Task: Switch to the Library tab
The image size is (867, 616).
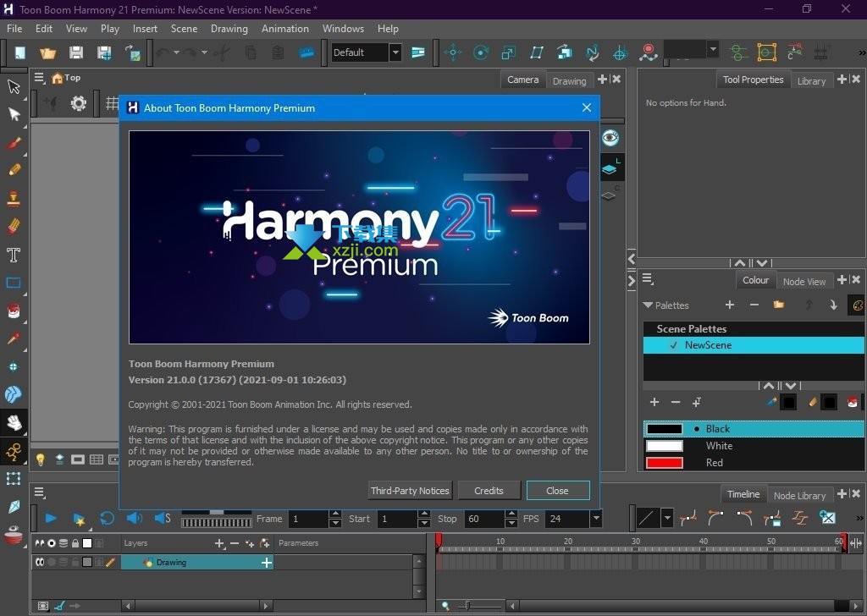Action: click(811, 80)
